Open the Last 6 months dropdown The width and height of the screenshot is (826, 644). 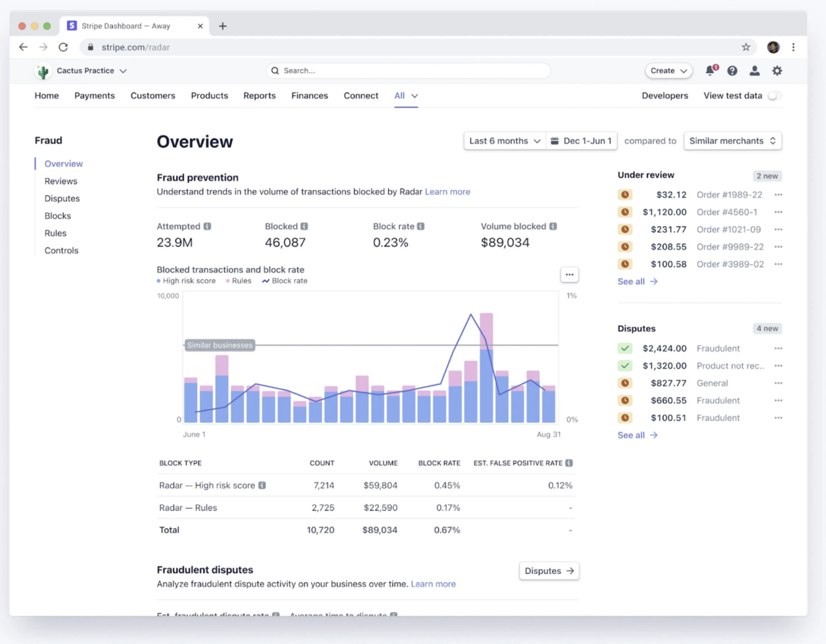pyautogui.click(x=504, y=140)
